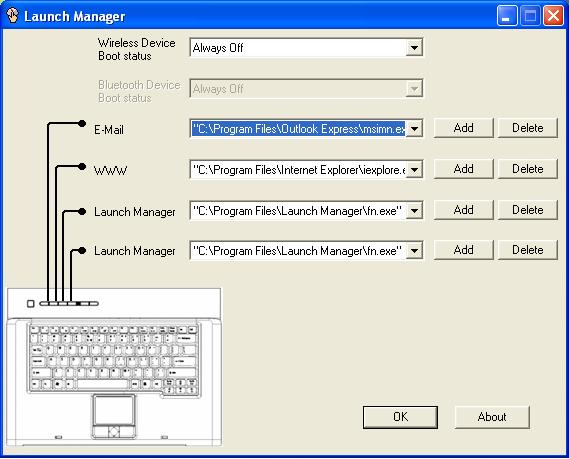Viewport: 569px width, 459px height.
Task: Click the E-Mail label text
Action: coord(109,130)
